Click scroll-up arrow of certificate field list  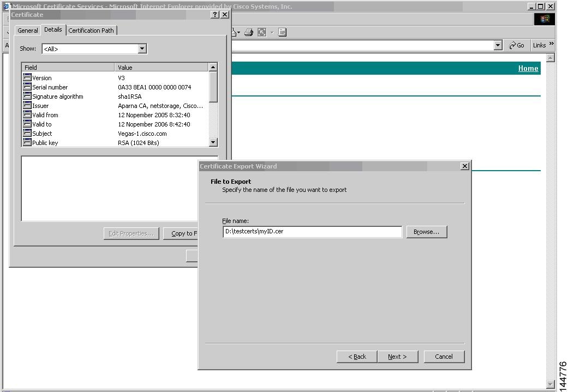pos(213,67)
